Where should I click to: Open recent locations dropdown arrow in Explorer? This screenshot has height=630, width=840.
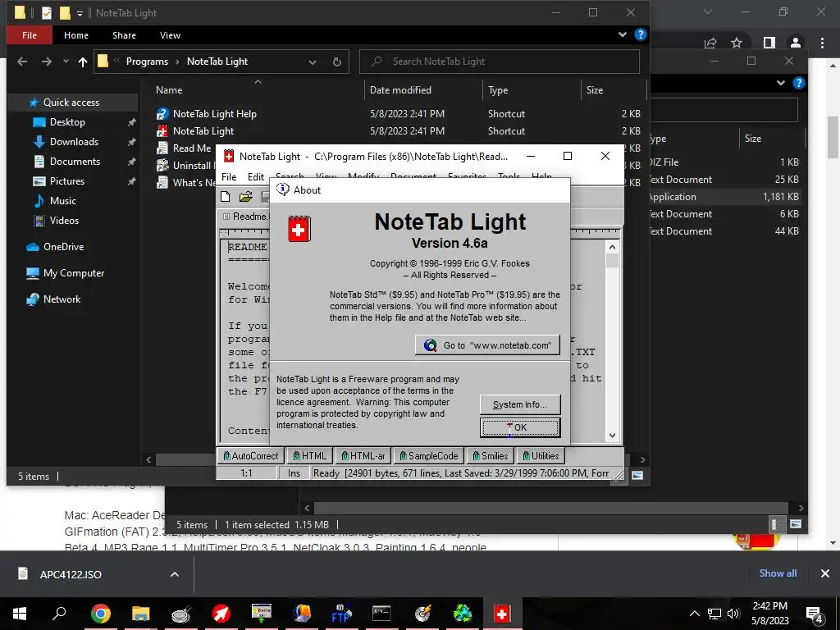point(66,62)
